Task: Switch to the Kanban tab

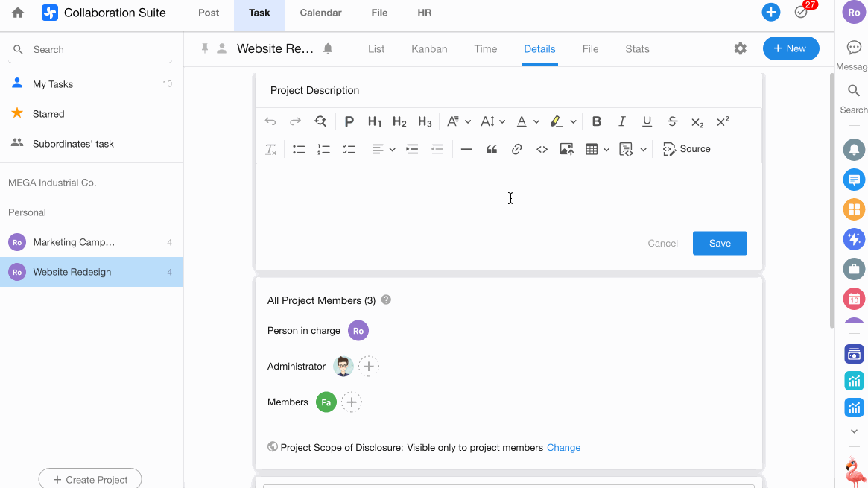Action: (429, 49)
